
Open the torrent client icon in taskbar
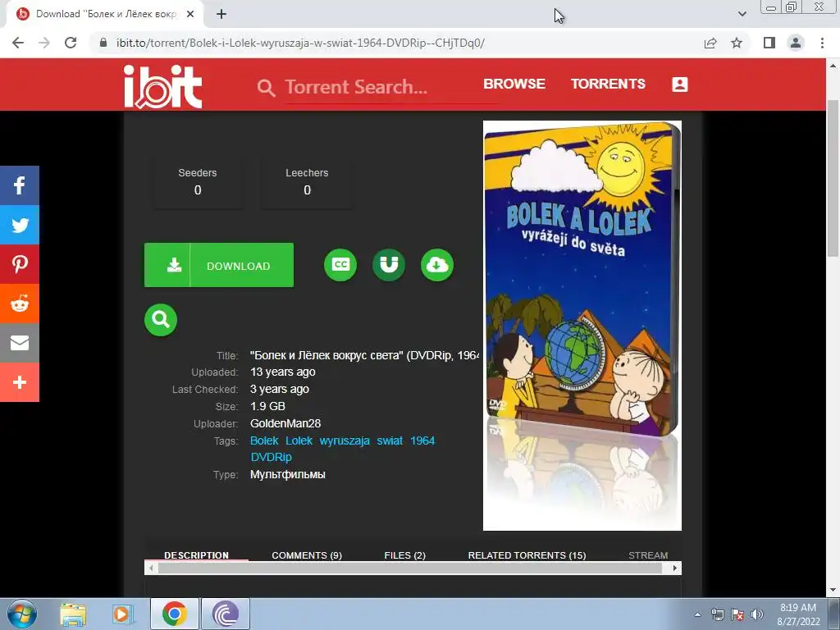point(226,614)
